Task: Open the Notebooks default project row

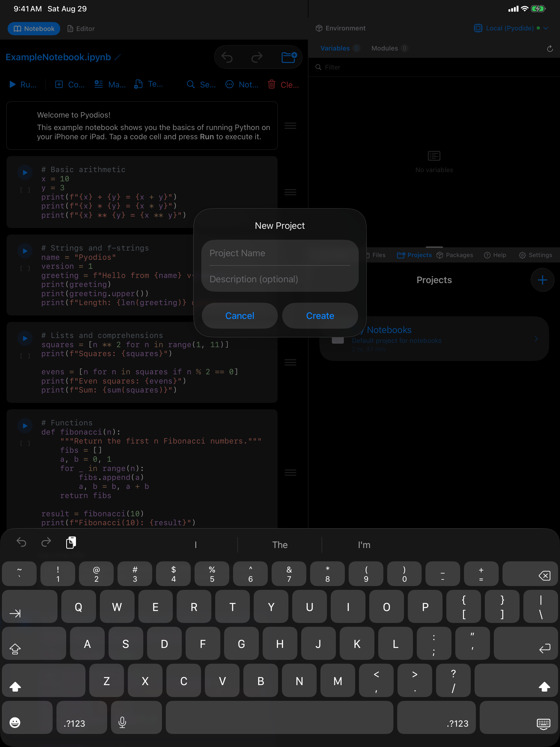Action: pos(434,338)
